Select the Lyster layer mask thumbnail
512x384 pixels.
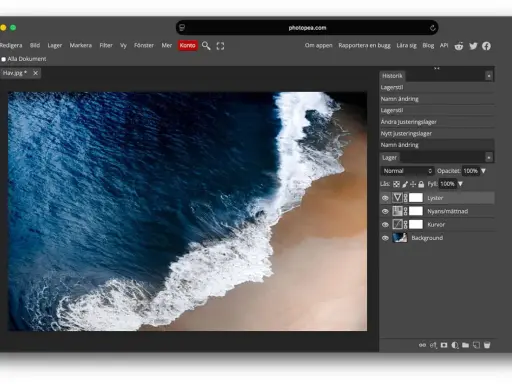click(x=416, y=198)
